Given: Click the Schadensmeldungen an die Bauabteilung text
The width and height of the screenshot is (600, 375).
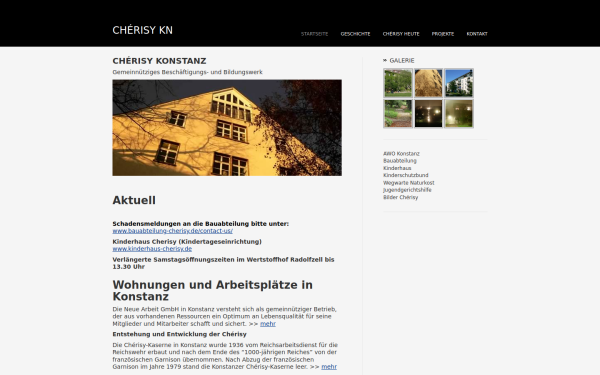Looking at the screenshot, I should click(201, 223).
